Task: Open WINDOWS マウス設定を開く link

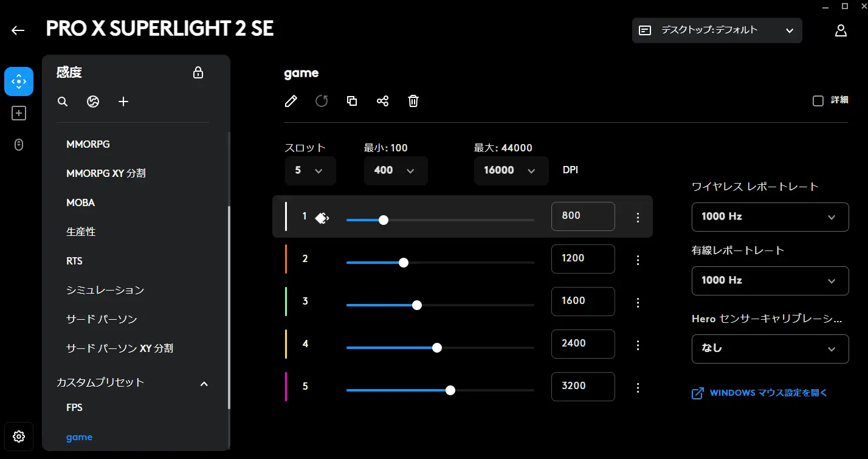Action: pyautogui.click(x=768, y=393)
